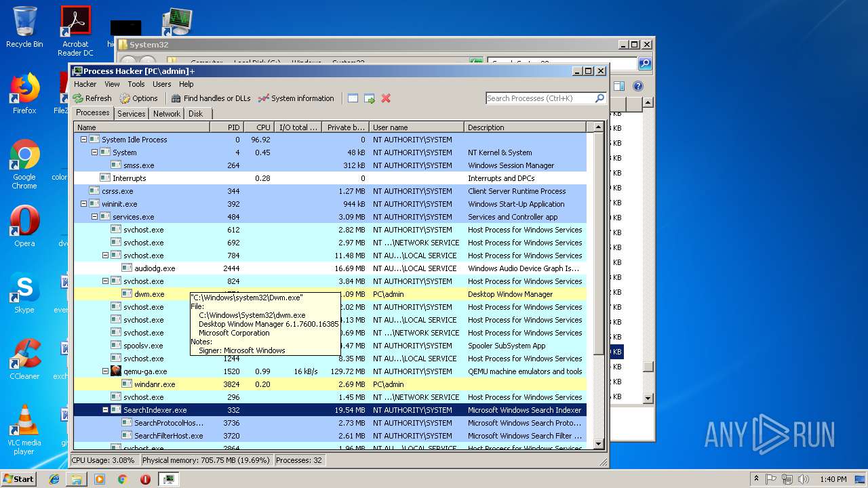This screenshot has height=488, width=868.
Task: Open the Options toolbar button
Action: (x=138, y=98)
